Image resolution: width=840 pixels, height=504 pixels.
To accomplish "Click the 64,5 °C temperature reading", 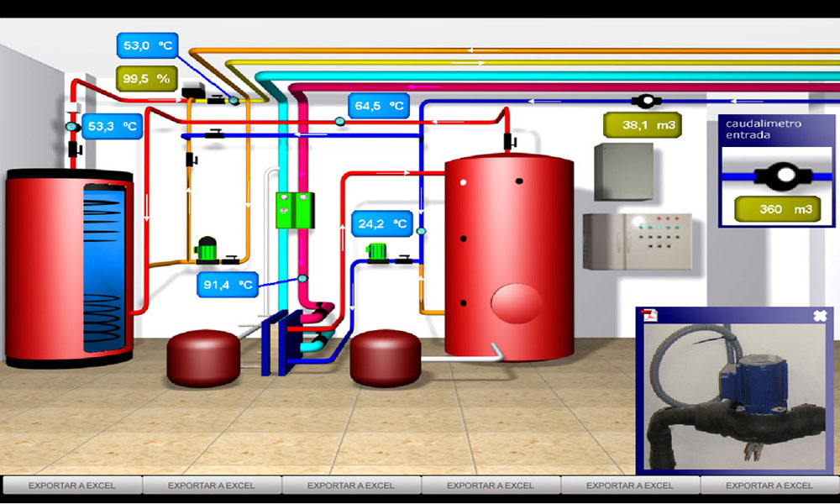I will (x=379, y=107).
